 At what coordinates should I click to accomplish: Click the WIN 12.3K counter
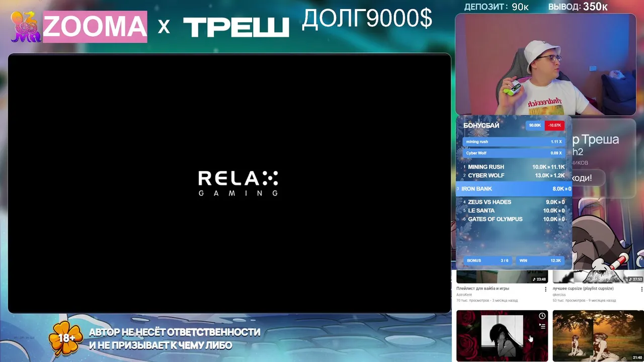coord(540,260)
